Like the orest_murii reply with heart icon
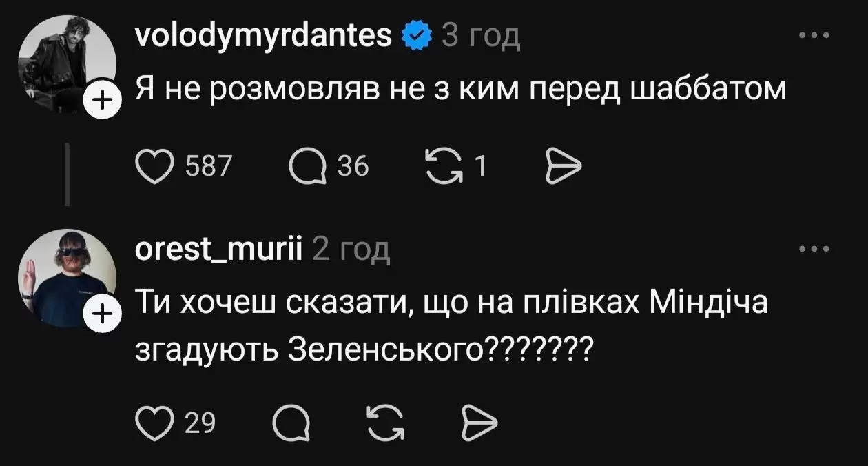Image resolution: width=868 pixels, height=466 pixels. (x=154, y=423)
